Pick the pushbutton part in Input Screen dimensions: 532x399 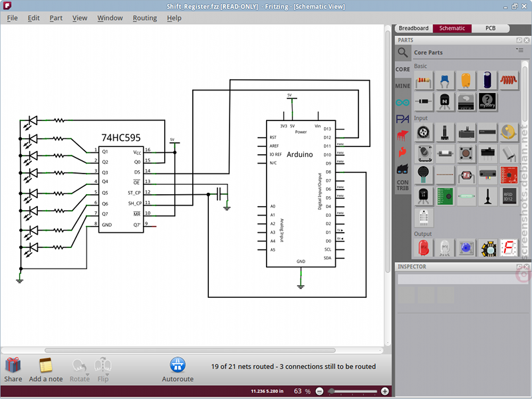466,154
